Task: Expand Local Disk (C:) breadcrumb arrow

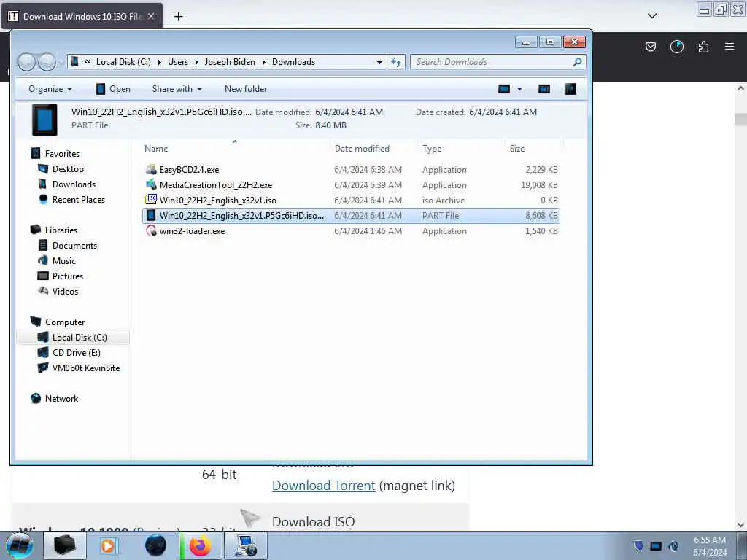Action: click(x=159, y=62)
